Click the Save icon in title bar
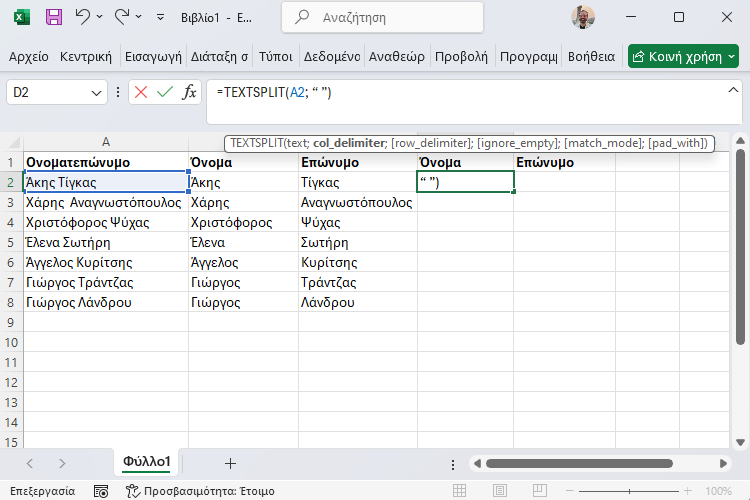 [54, 17]
